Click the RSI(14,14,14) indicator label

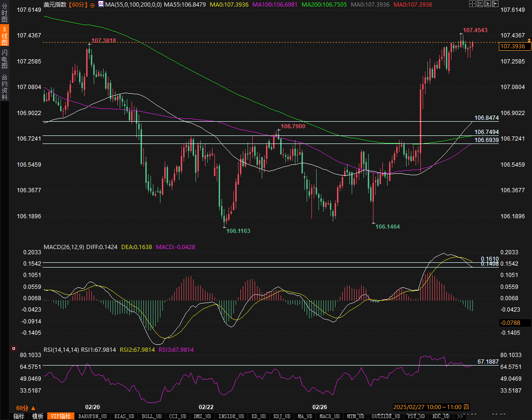point(61,350)
